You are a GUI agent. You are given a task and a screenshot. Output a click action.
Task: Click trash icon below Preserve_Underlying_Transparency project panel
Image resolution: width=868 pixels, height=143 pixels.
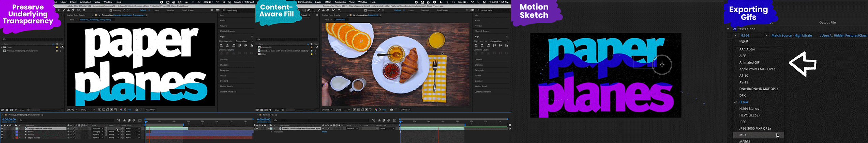[x=28, y=110]
